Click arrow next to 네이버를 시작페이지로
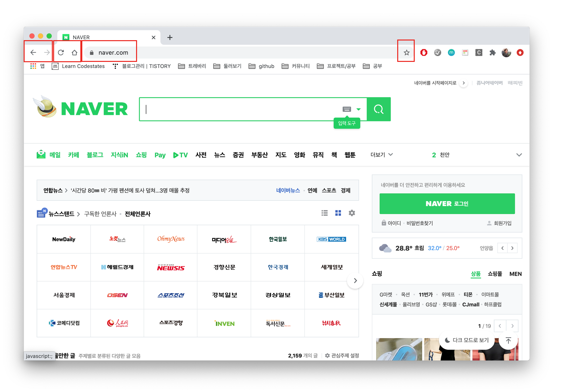The height and width of the screenshot is (392, 567). [464, 83]
